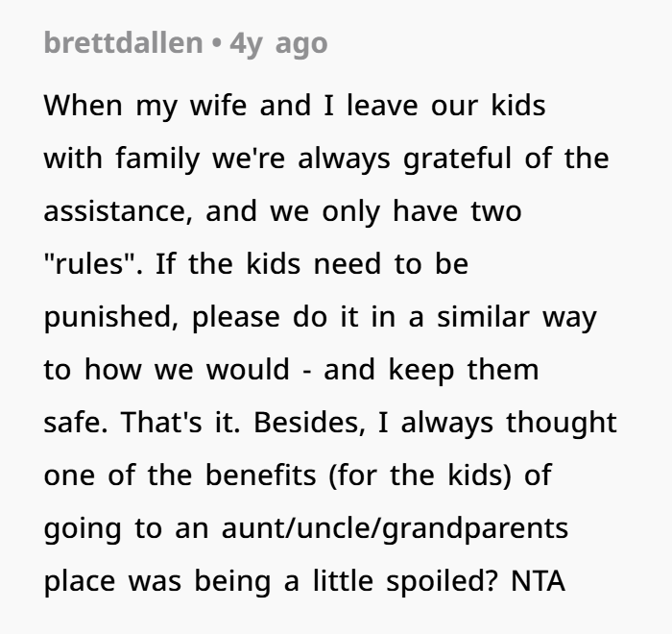The image size is (672, 634).
Task: Click the dash between "would" and "and"
Action: (x=306, y=371)
